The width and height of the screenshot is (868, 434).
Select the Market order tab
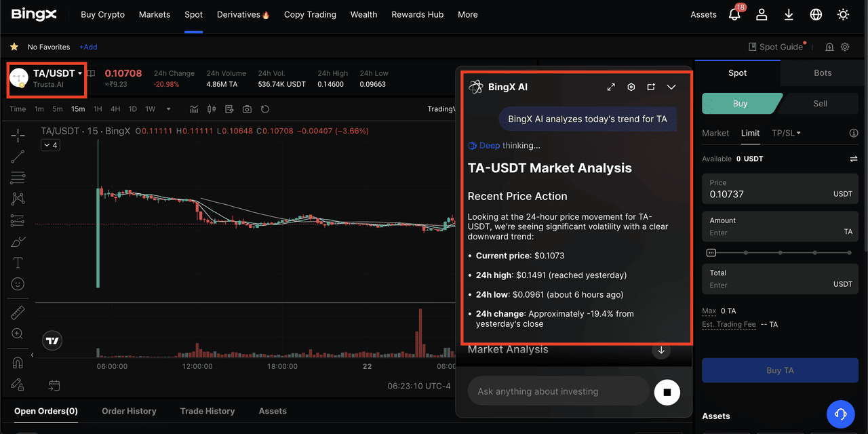715,133
